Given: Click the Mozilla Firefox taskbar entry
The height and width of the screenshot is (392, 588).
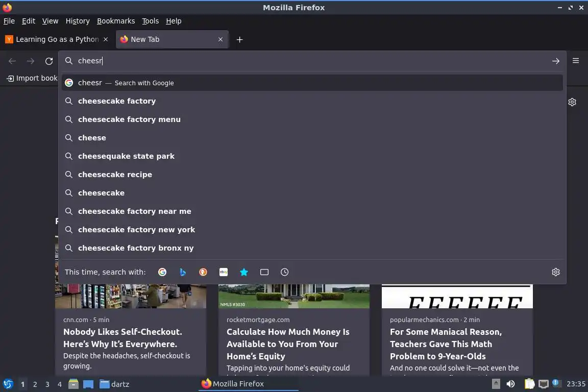Looking at the screenshot, I should click(x=248, y=384).
